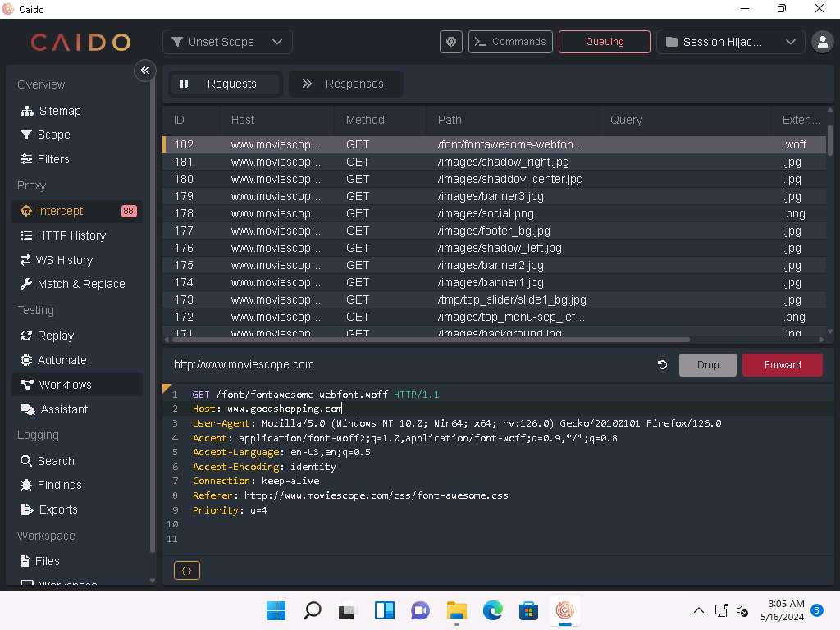Open the Sitemap sidebar item
Screen dimensions: 840x630
point(59,111)
